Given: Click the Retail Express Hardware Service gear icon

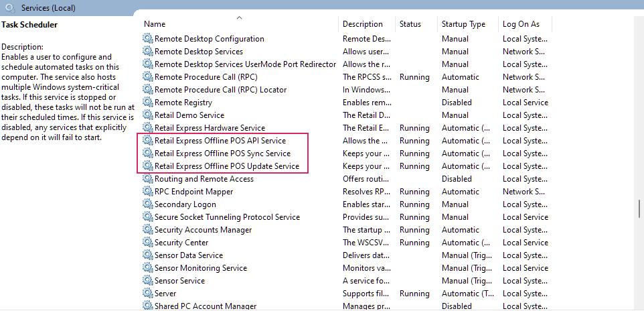Looking at the screenshot, I should (147, 128).
